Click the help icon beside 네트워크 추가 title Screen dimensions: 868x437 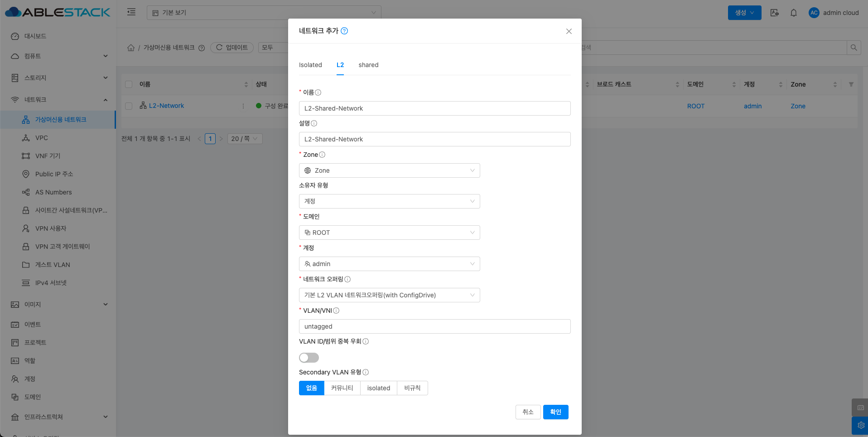(x=344, y=31)
